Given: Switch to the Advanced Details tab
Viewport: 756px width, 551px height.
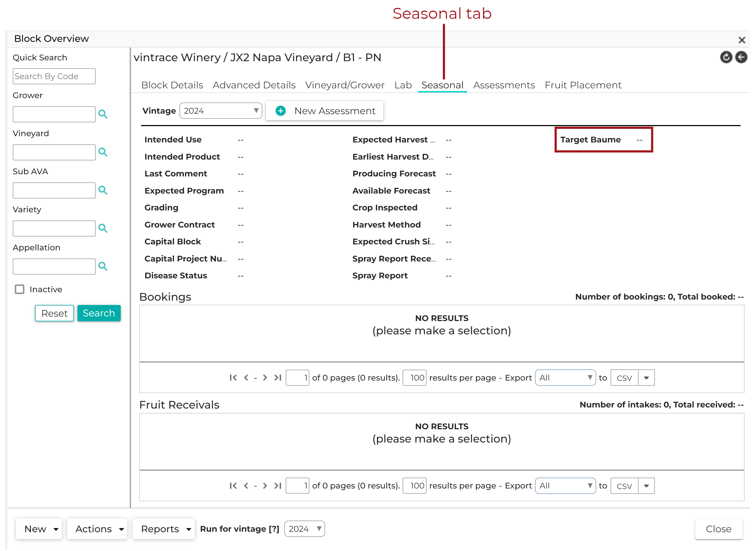Looking at the screenshot, I should [254, 85].
